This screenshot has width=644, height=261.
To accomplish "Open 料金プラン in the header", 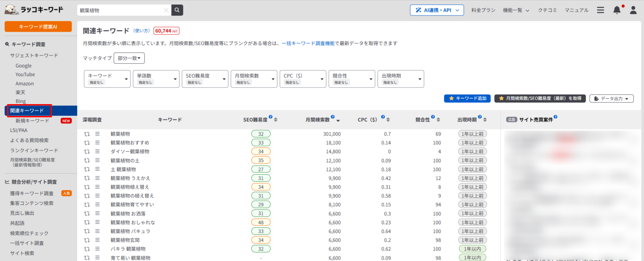I will click(x=483, y=10).
